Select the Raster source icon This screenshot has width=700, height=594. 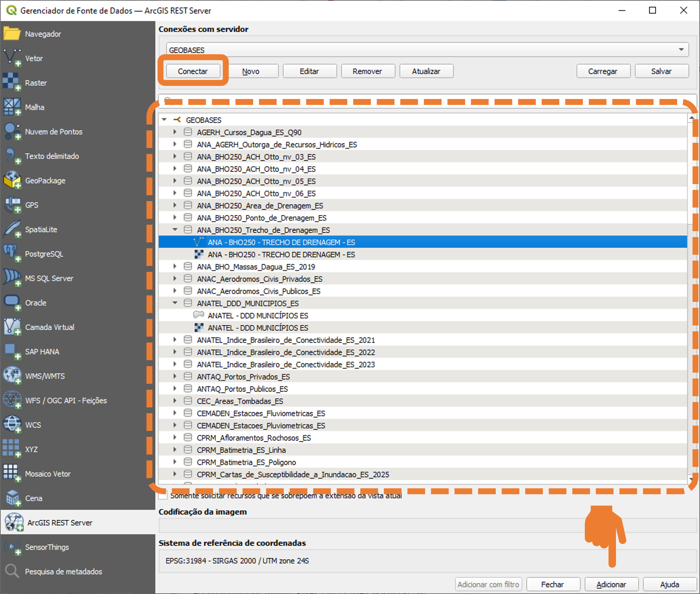point(12,83)
